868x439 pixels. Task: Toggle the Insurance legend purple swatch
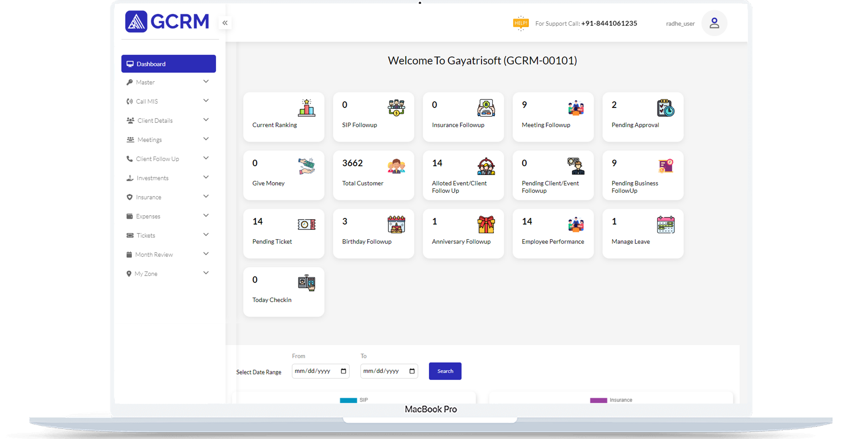point(598,400)
